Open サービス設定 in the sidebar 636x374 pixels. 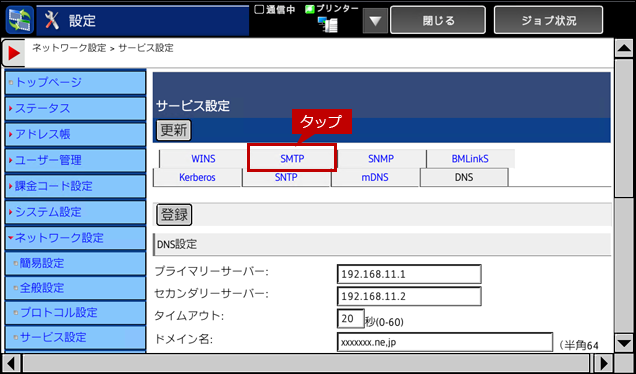pos(75,337)
